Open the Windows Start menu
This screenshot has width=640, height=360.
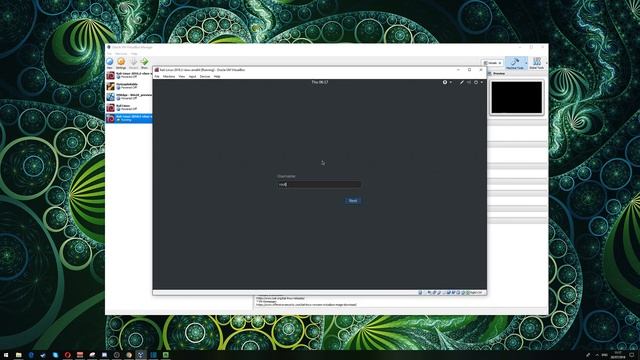(6, 355)
